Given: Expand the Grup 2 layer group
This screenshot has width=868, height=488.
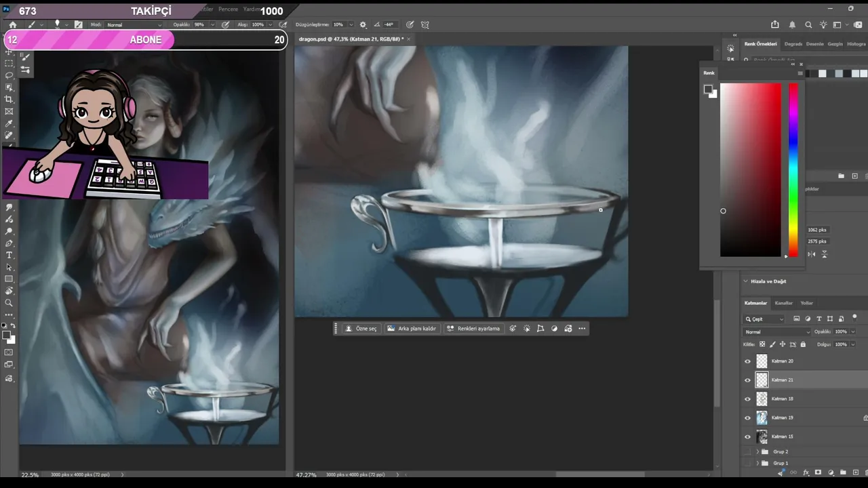Looking at the screenshot, I should click(x=757, y=451).
